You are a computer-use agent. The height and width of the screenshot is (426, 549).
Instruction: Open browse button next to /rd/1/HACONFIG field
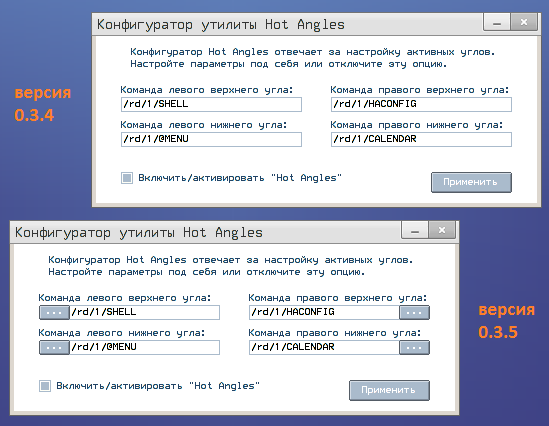pyautogui.click(x=414, y=312)
